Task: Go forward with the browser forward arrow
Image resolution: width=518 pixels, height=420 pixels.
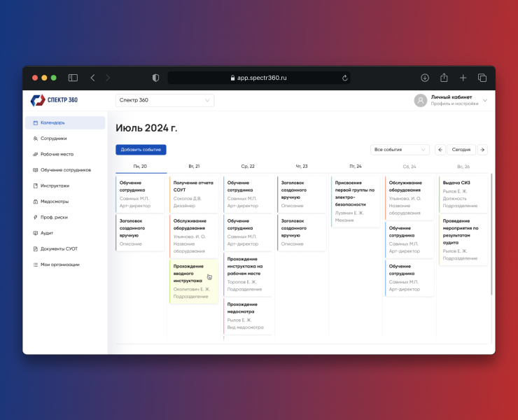Action: point(108,78)
